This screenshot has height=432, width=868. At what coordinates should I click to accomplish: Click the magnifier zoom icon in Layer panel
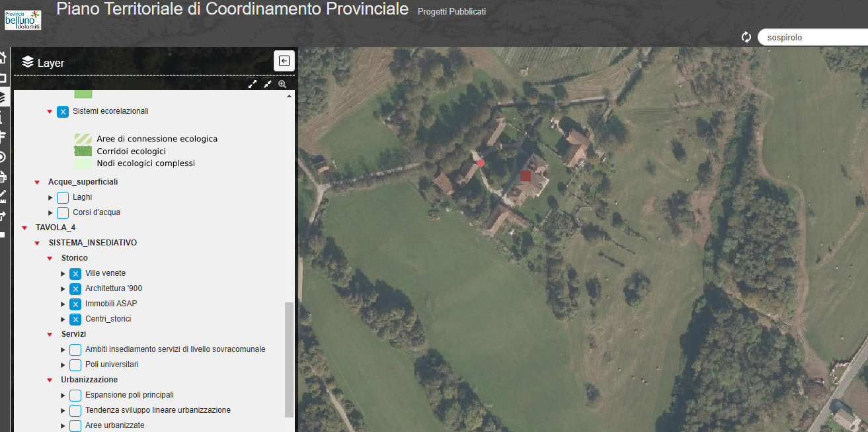(282, 84)
